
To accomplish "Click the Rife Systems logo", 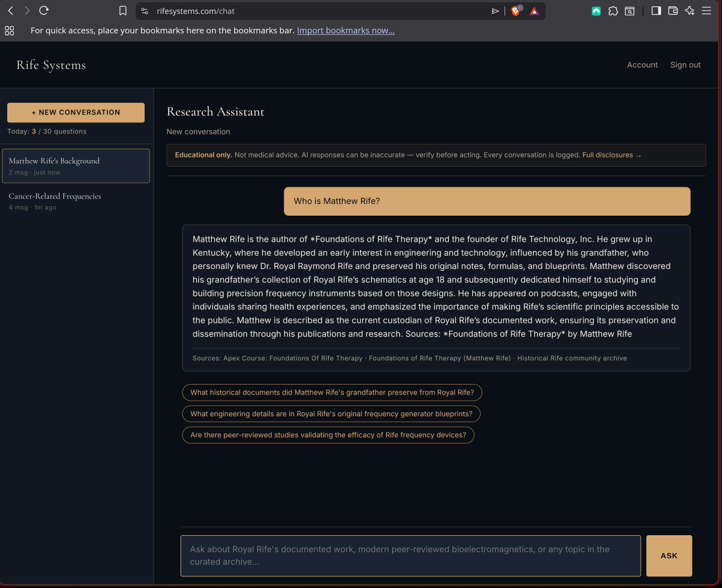I will click(x=51, y=65).
